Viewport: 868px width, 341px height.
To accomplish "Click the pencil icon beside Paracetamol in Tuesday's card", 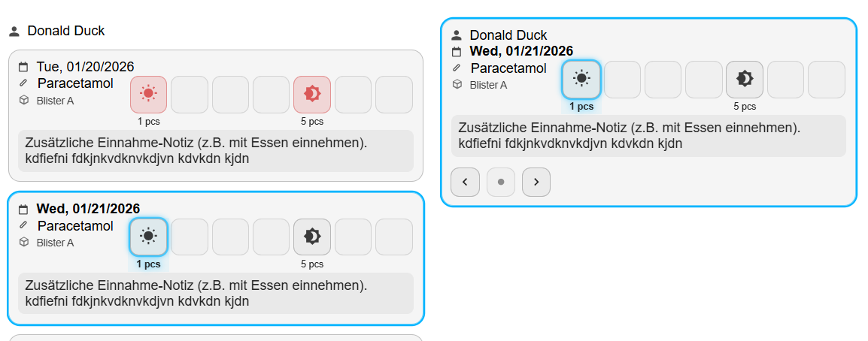I will (23, 83).
